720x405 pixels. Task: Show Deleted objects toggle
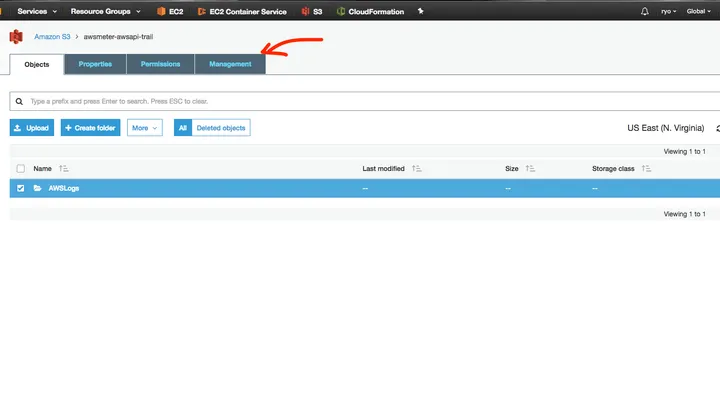pyautogui.click(x=221, y=128)
